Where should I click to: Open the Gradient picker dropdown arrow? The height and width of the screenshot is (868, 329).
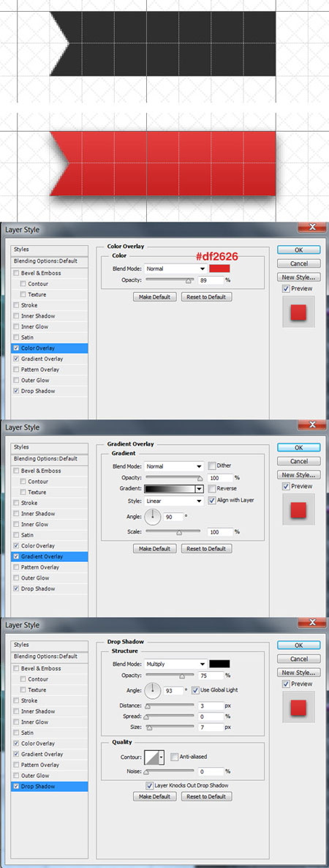[199, 489]
